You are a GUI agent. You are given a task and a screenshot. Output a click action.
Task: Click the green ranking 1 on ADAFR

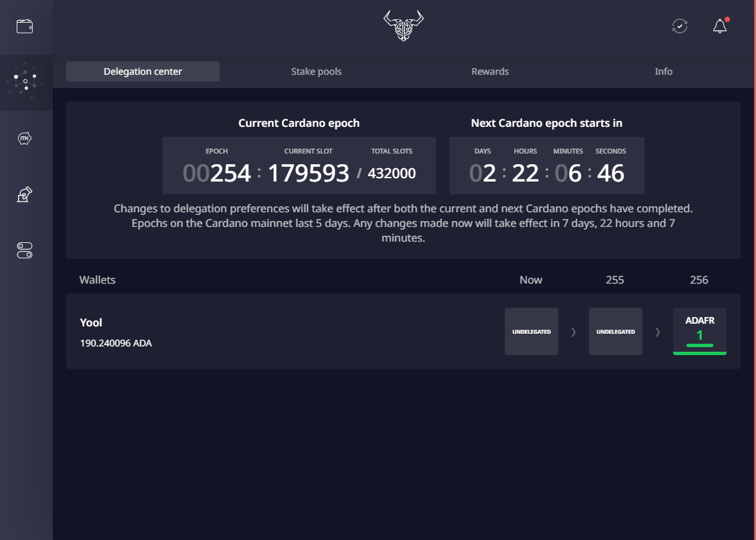click(700, 335)
